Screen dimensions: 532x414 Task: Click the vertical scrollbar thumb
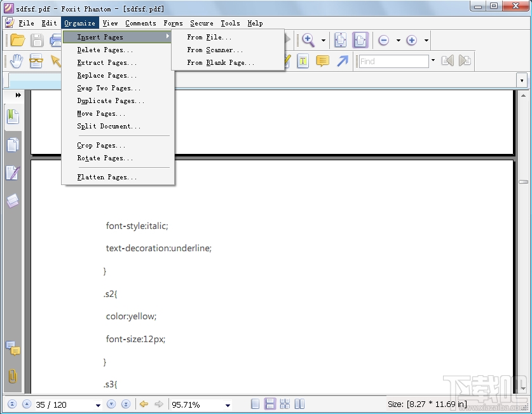(523, 182)
